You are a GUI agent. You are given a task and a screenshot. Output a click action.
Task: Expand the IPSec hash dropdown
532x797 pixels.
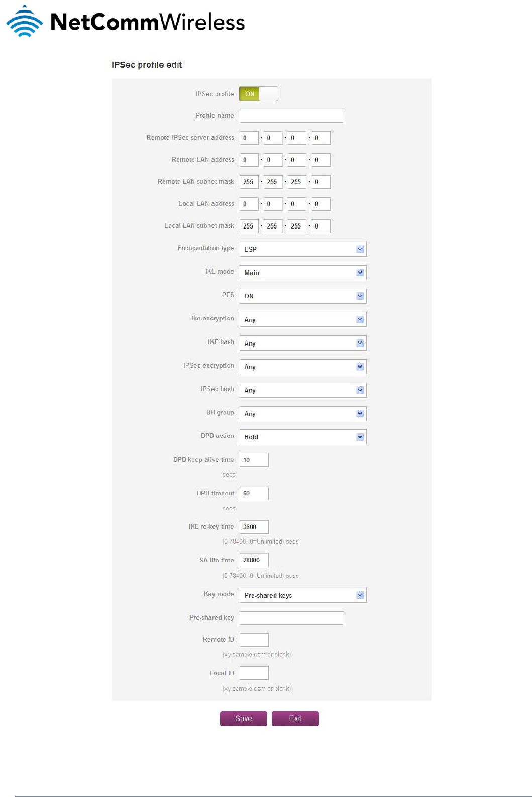pyautogui.click(x=302, y=390)
